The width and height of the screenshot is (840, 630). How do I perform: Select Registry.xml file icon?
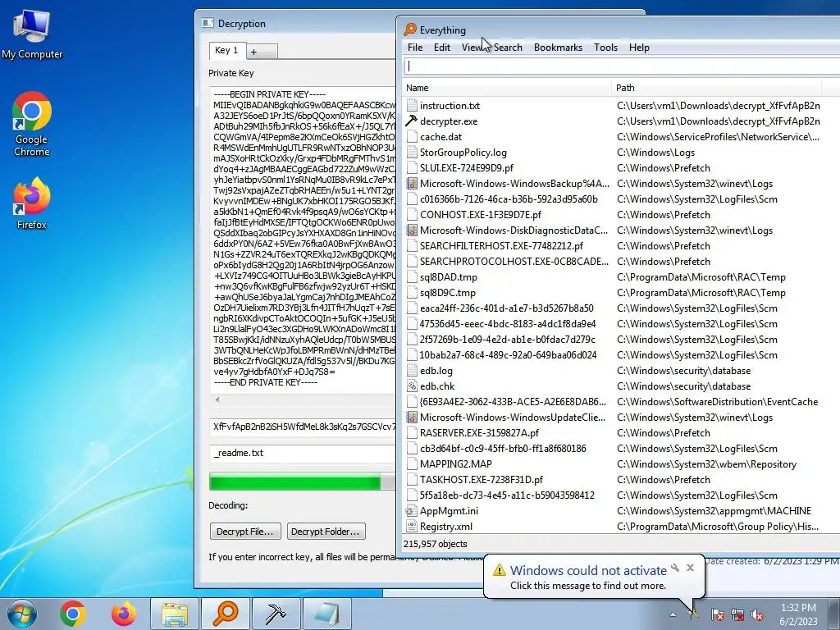[412, 526]
